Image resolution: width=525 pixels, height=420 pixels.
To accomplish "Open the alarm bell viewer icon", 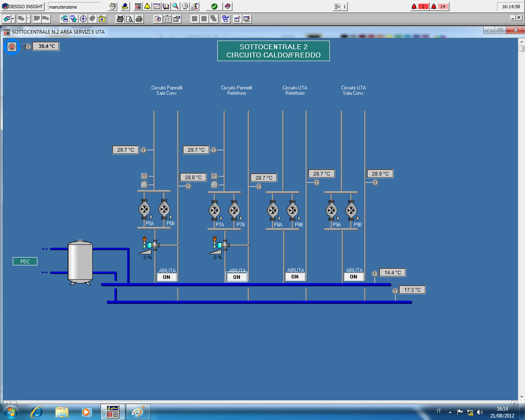I will 147,7.
